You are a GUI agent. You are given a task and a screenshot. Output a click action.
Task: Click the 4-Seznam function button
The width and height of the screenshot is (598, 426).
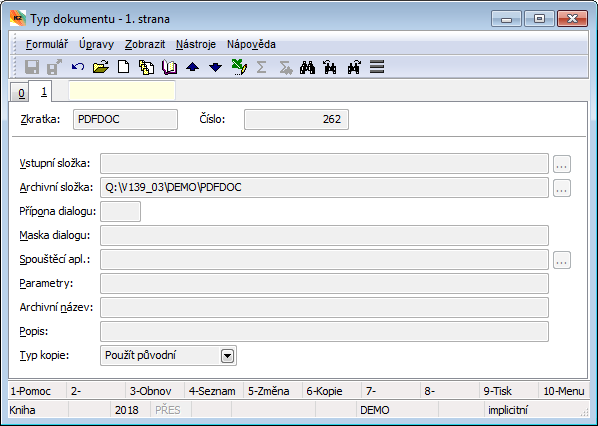214,391
